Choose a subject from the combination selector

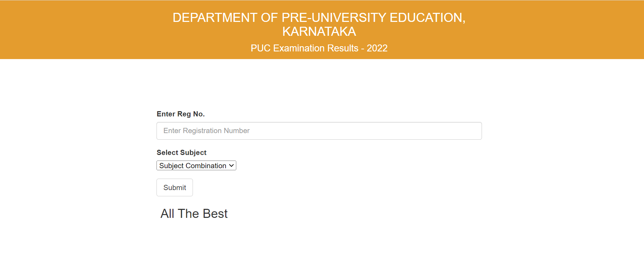coord(196,165)
